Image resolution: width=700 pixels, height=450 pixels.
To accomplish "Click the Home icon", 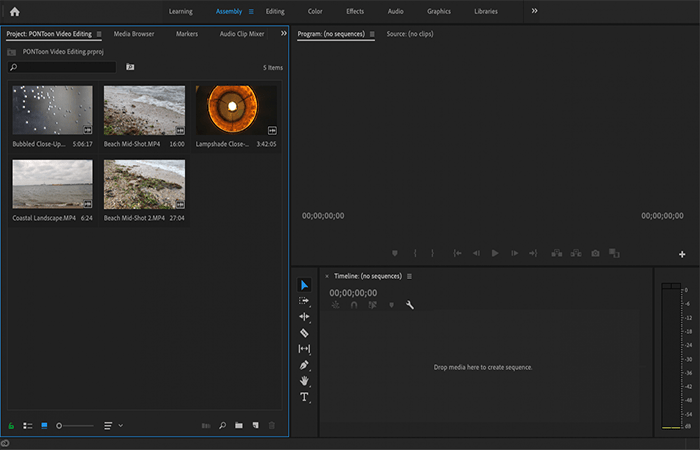I will tap(15, 12).
